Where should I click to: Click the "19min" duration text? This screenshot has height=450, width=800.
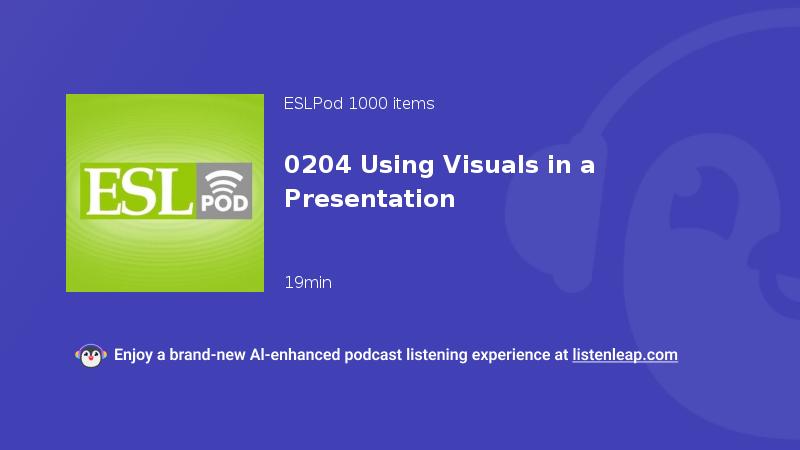(x=308, y=282)
